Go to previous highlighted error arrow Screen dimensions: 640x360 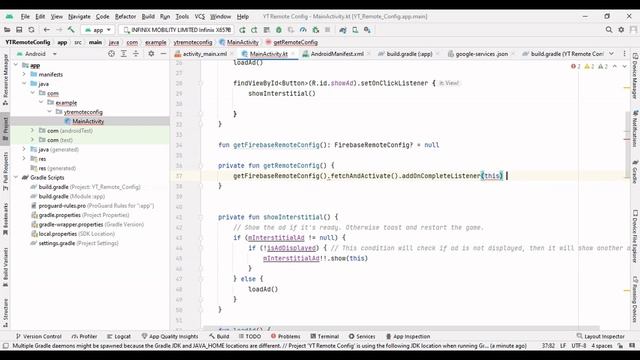(615, 67)
